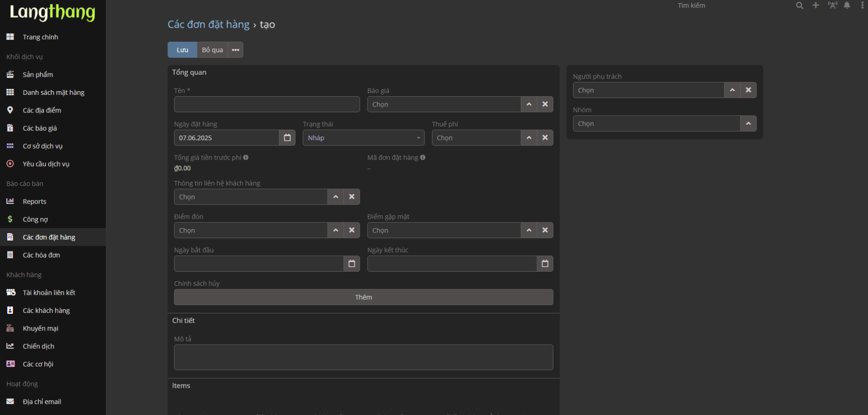Clear the Báo giá field with X
The image size is (868, 415).
coord(545,104)
